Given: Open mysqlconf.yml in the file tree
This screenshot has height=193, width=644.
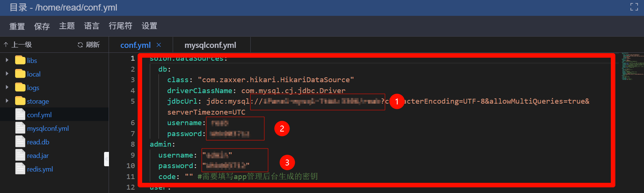Looking at the screenshot, I should click(x=48, y=129).
